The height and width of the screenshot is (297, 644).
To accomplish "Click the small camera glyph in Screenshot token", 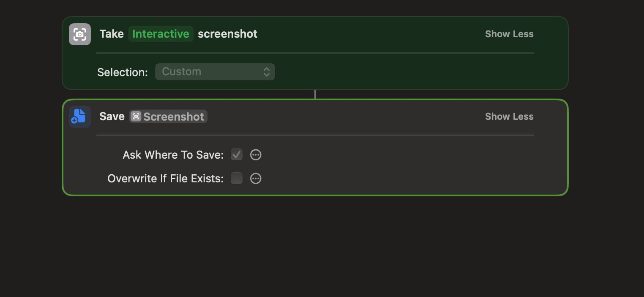I will pyautogui.click(x=136, y=116).
